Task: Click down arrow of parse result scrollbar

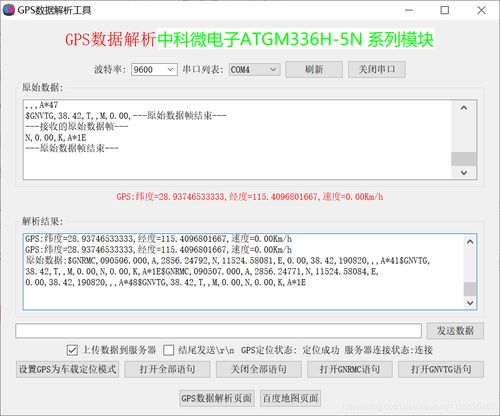Action: click(x=470, y=303)
